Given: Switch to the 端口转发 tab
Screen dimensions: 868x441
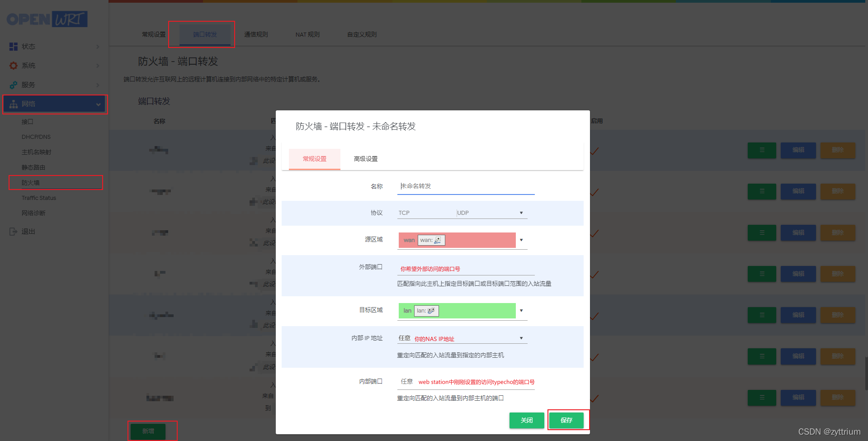Looking at the screenshot, I should [x=205, y=34].
